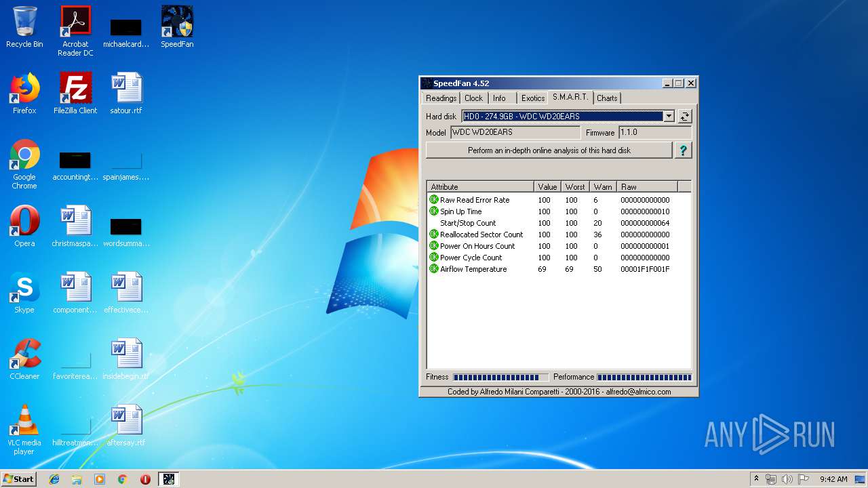Select the Reallocated Sector Count row
The width and height of the screenshot is (868, 488).
point(559,235)
